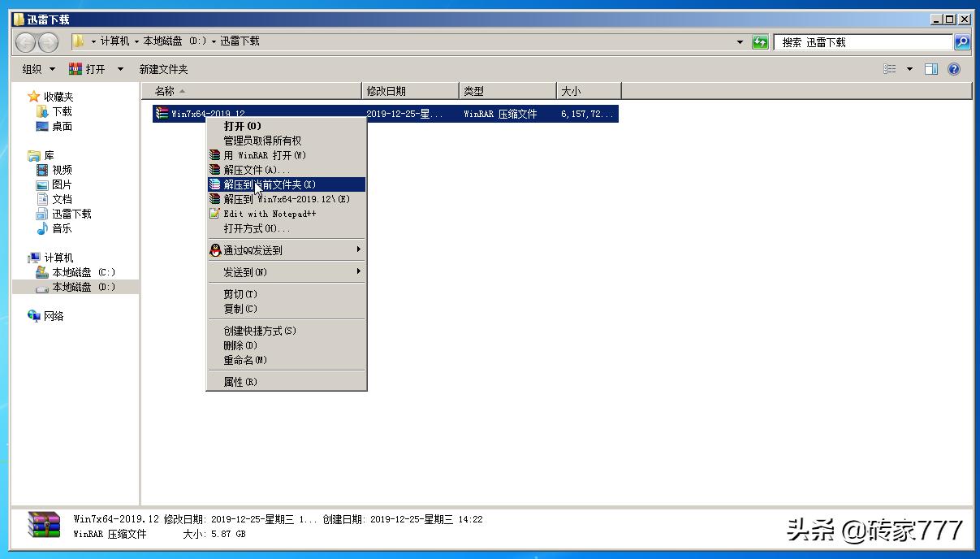The width and height of the screenshot is (980, 559).
Task: Sort by 修改日期 column header
Action: pos(411,91)
